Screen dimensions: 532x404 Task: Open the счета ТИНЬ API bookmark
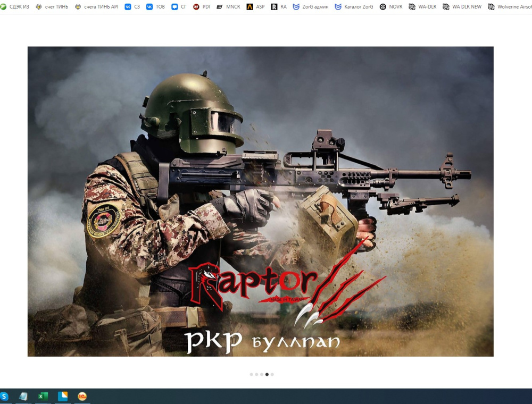pos(97,7)
